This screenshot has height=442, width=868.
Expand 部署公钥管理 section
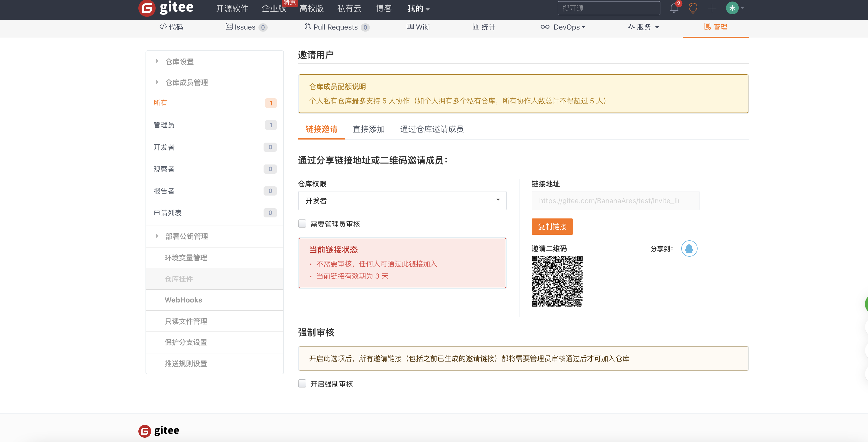215,236
